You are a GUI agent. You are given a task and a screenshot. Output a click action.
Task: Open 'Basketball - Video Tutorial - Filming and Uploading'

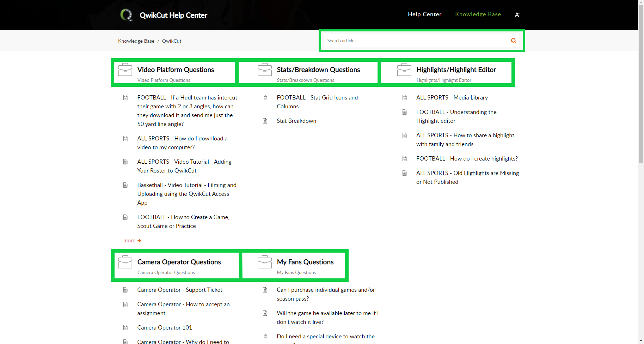pos(187,194)
